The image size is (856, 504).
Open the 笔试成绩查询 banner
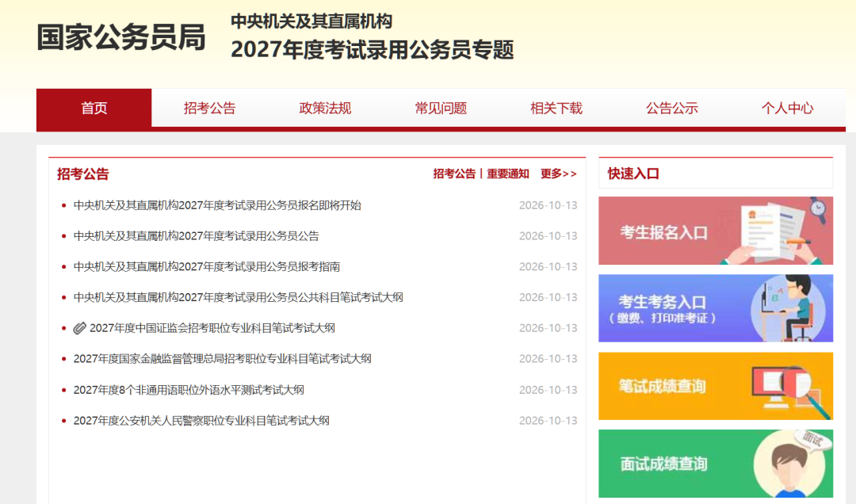coord(716,386)
